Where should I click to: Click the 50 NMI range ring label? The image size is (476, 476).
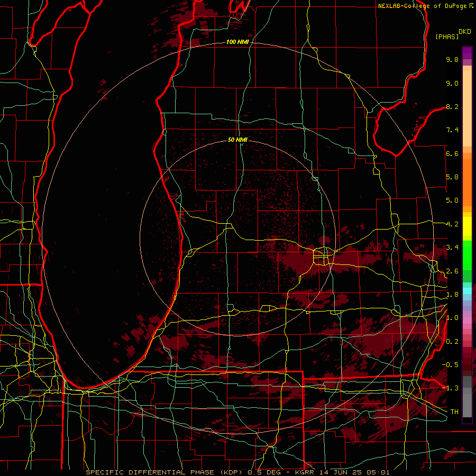pyautogui.click(x=237, y=140)
